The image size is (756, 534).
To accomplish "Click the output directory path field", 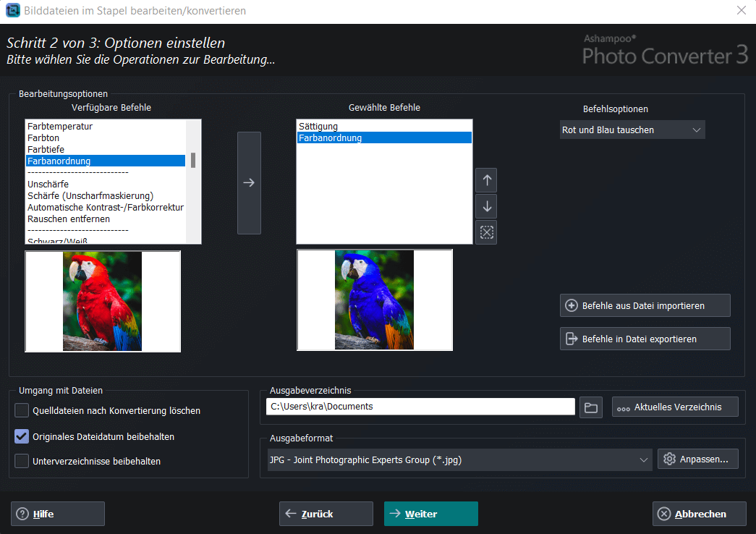I will (x=420, y=407).
